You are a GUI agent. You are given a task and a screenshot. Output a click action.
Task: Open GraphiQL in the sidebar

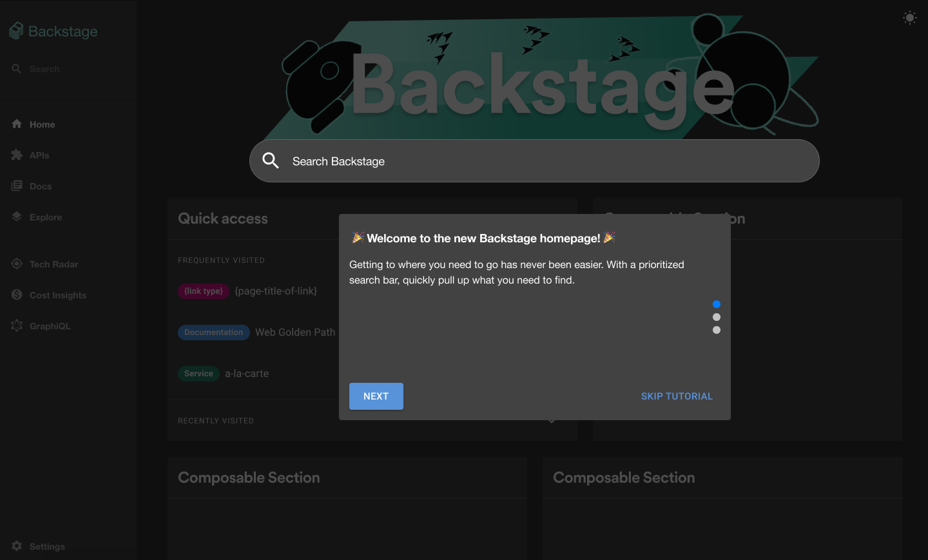(50, 326)
